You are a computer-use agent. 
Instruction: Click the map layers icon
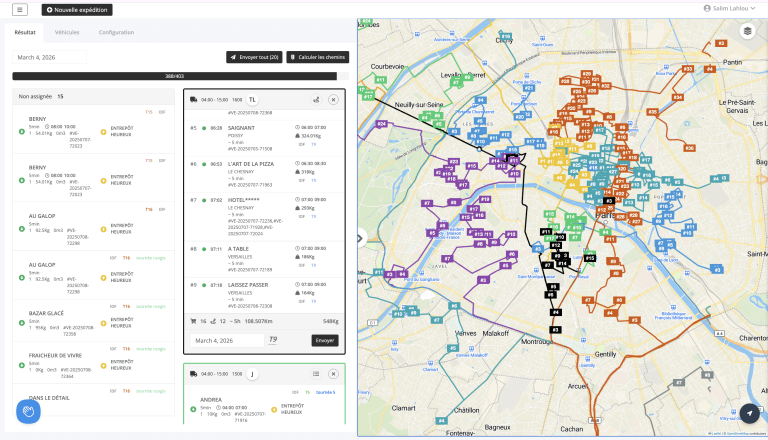747,31
